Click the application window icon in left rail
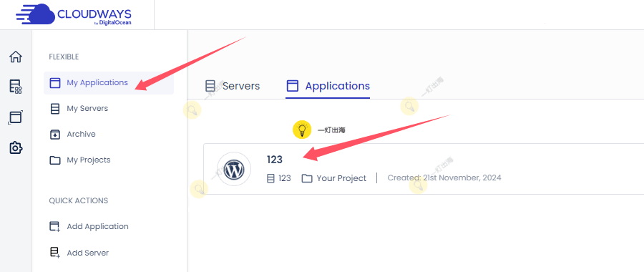 coord(16,117)
